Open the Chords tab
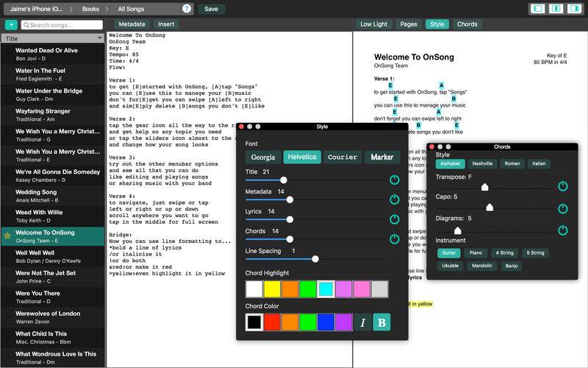The width and height of the screenshot is (588, 368). [x=467, y=24]
